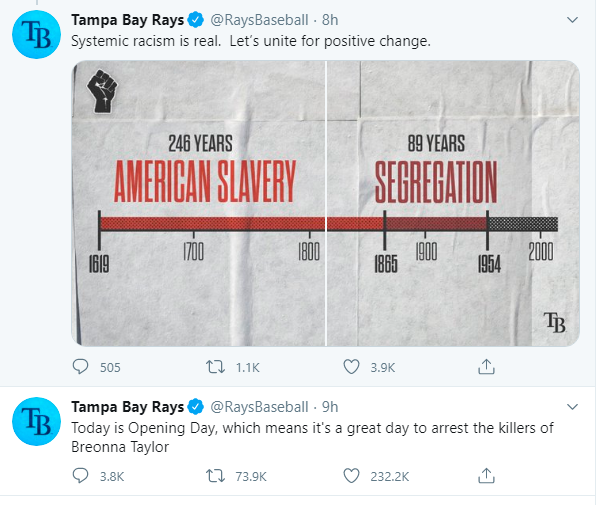Reply to the Opening Day tweet

coord(81,476)
